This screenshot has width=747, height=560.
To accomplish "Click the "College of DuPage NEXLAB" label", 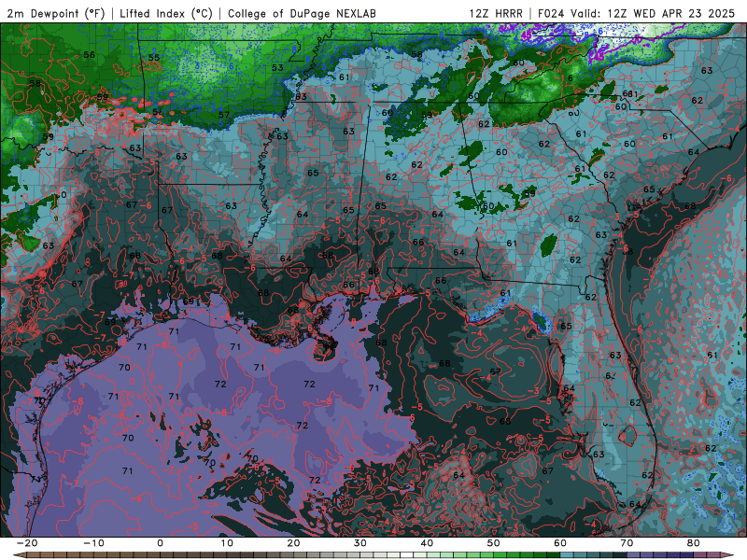I will coord(302,13).
